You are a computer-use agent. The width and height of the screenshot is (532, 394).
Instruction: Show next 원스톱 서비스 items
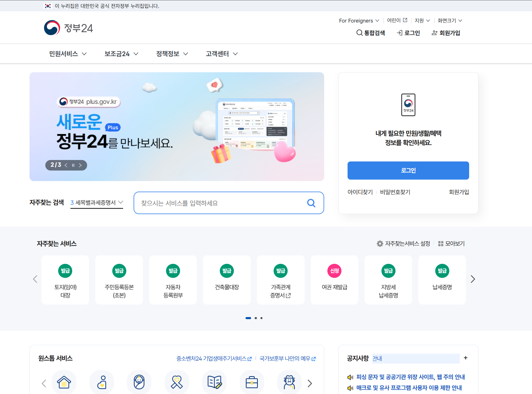310,383
